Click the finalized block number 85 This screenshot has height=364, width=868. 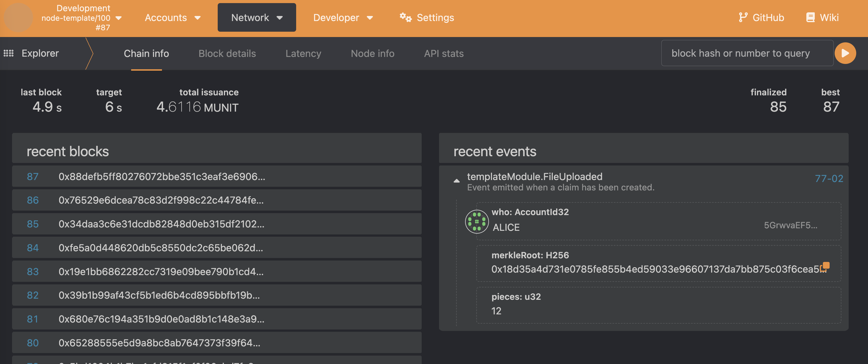778,107
